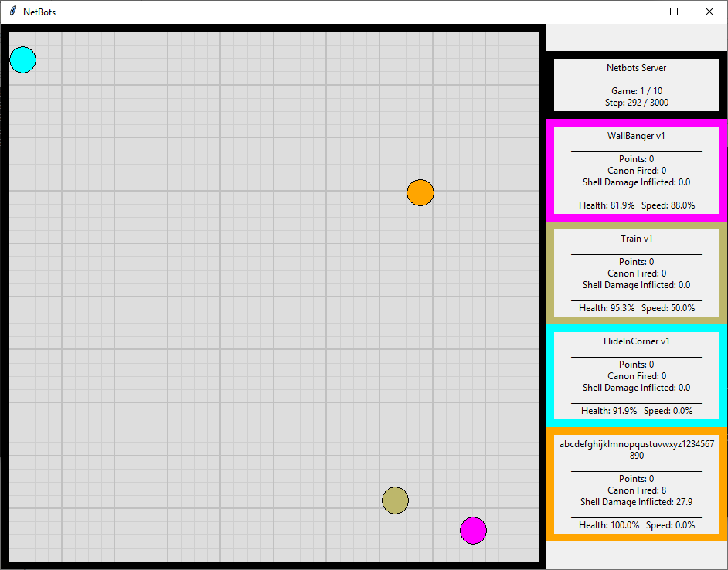Click the HideInCorner v1 panel header
The height and width of the screenshot is (570, 728).
[636, 341]
